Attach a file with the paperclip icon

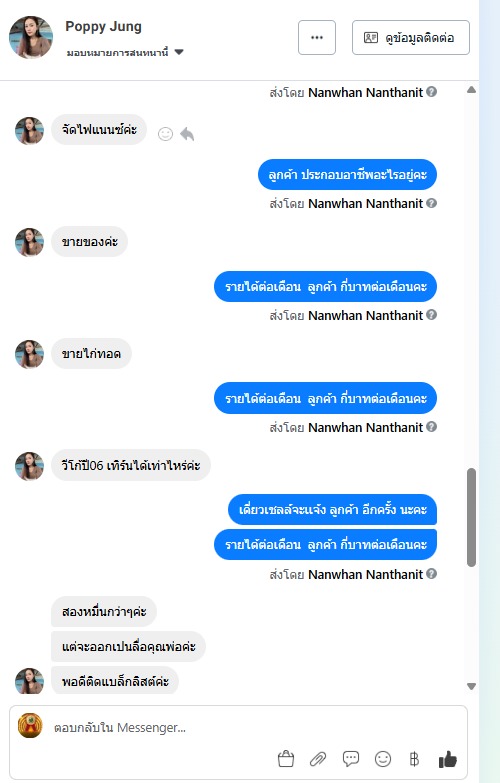click(318, 759)
